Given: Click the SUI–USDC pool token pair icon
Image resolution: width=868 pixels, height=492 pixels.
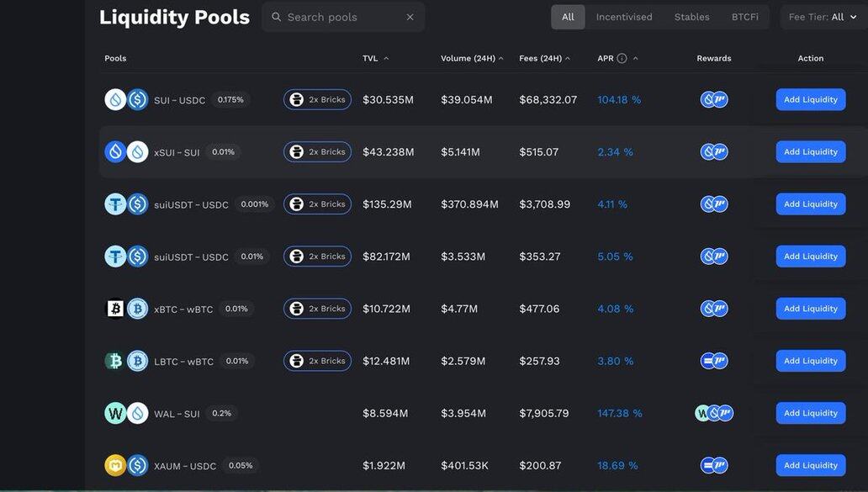Looking at the screenshot, I should [x=126, y=100].
